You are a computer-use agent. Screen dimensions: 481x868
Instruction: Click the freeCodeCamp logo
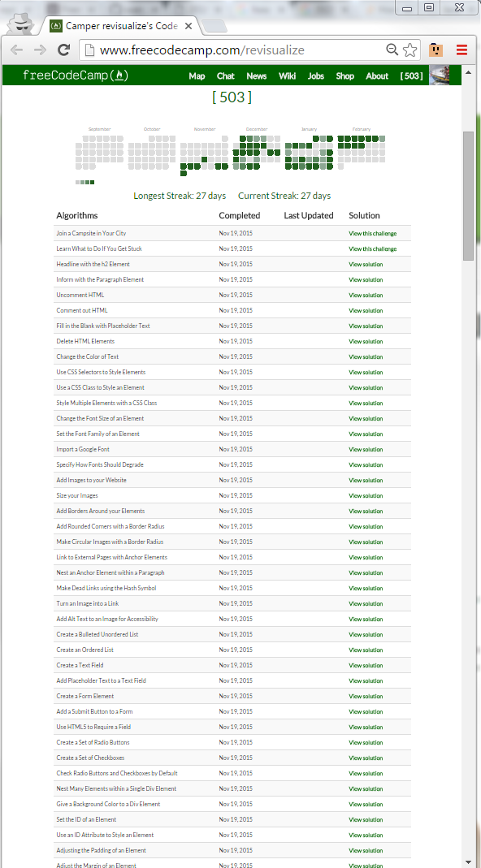pyautogui.click(x=76, y=76)
